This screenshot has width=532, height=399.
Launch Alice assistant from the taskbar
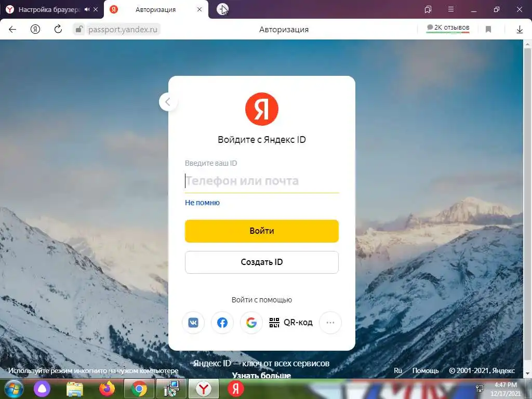(42, 389)
